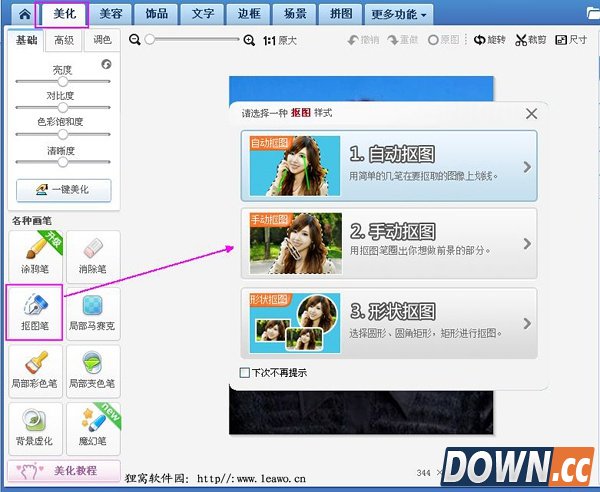Choose option 3. 形状抠图
The width and height of the screenshot is (600, 492).
(389, 323)
